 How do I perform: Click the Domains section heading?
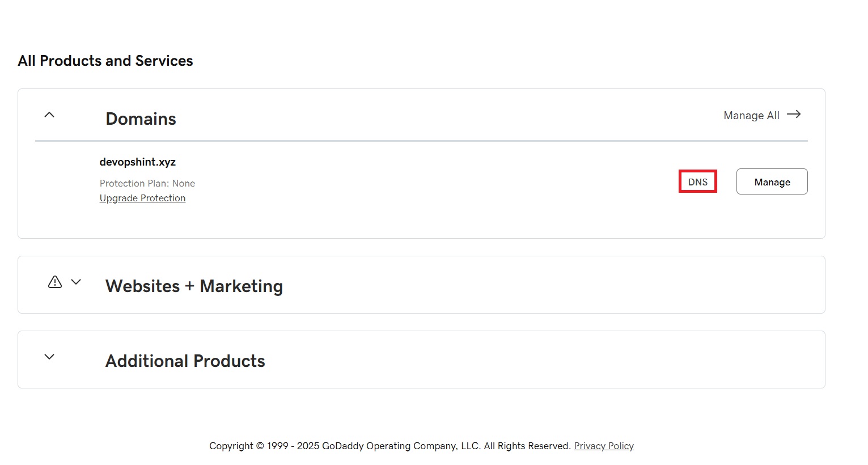[x=141, y=119]
